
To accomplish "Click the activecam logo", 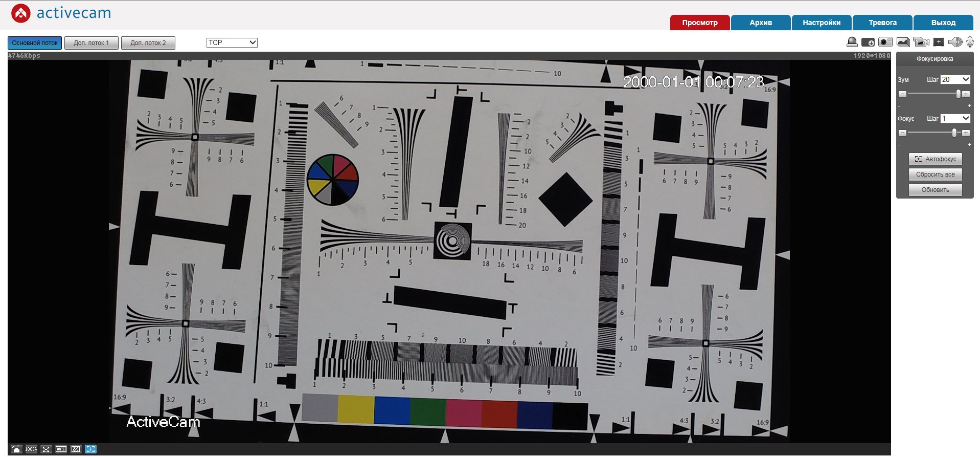I will 61,13.
